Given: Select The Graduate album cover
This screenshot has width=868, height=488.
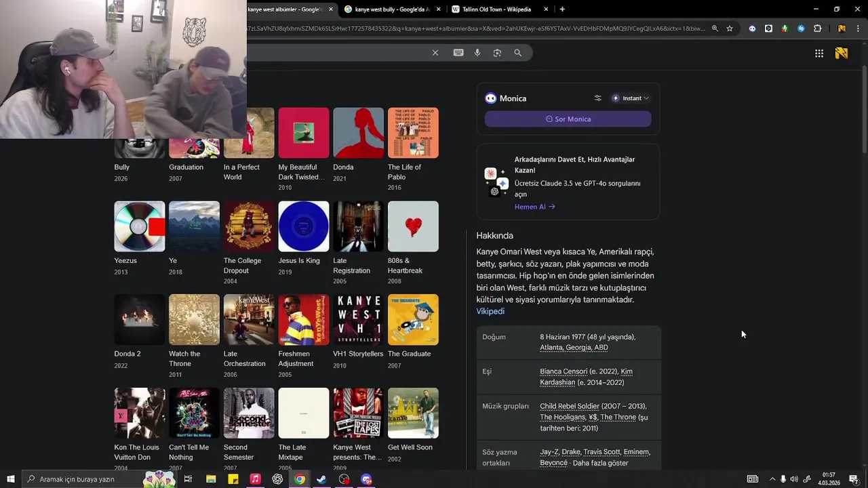Looking at the screenshot, I should 413,320.
